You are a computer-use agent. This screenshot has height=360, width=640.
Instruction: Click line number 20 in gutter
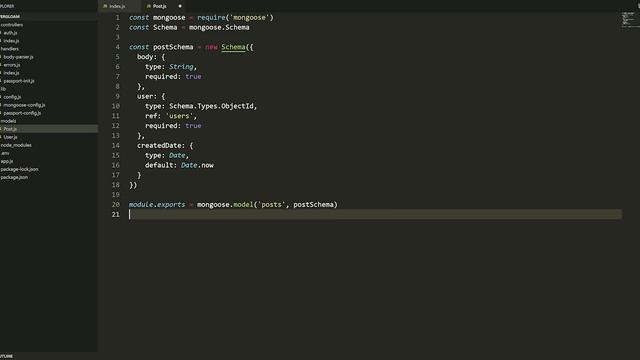coord(116,204)
